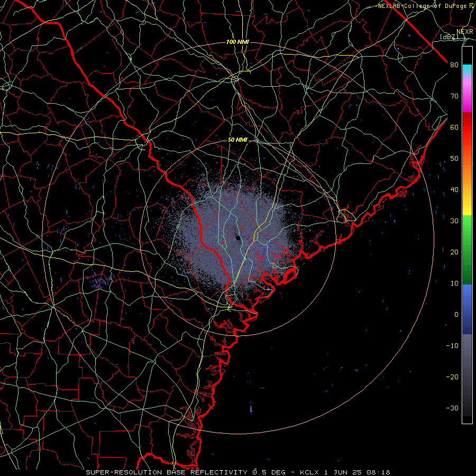
Task: Click the -20 value on dBZ scale
Action: click(452, 377)
